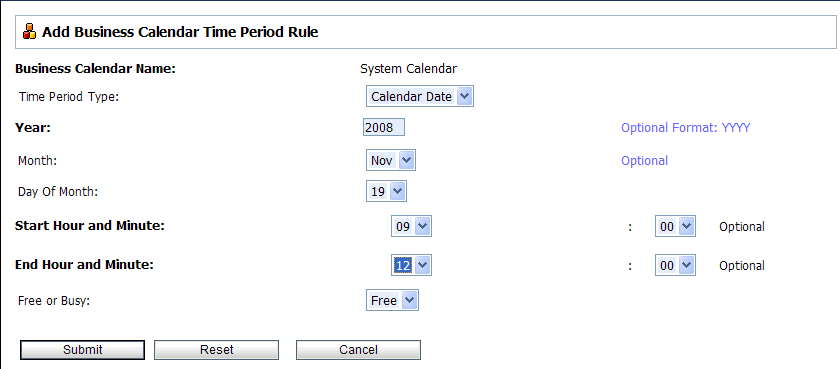Expand the Month dropdown showing Nov
This screenshot has height=369, width=840.
(391, 160)
